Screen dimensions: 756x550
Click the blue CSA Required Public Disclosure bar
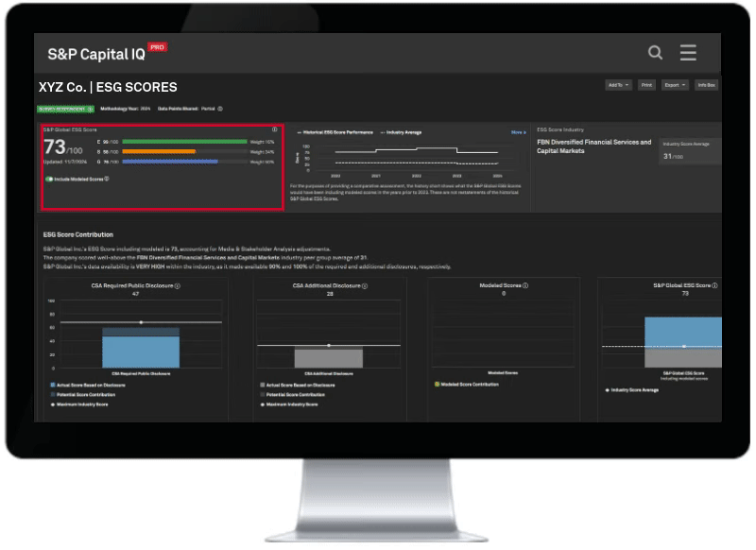[140, 351]
